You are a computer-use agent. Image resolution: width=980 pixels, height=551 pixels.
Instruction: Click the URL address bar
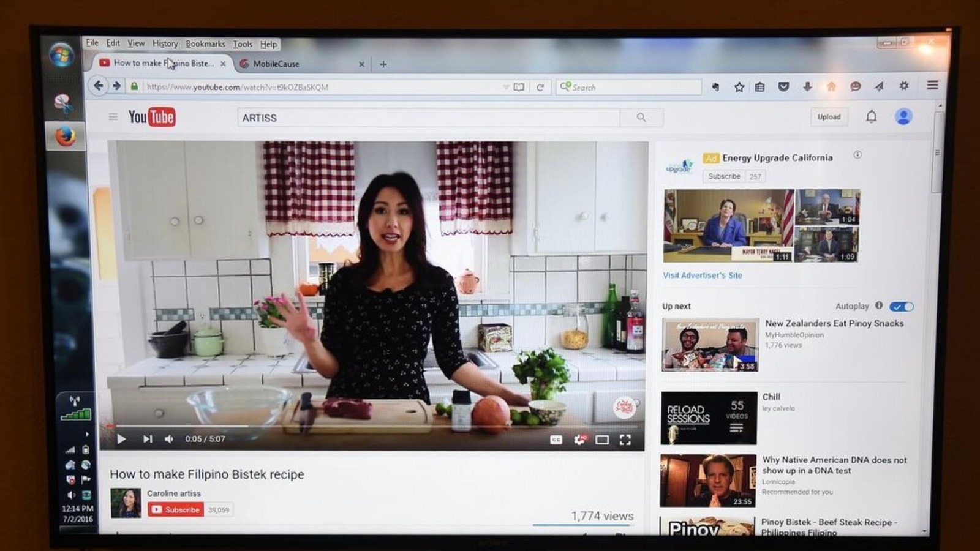coord(322,87)
